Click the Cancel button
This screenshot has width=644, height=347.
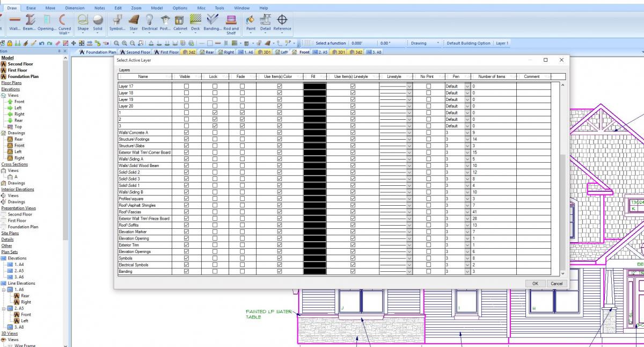coord(557,283)
